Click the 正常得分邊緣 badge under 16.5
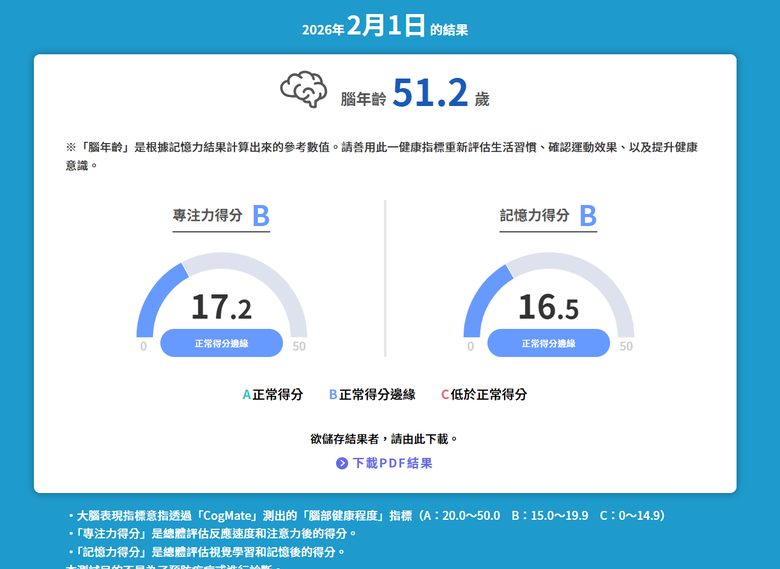 pyautogui.click(x=548, y=343)
